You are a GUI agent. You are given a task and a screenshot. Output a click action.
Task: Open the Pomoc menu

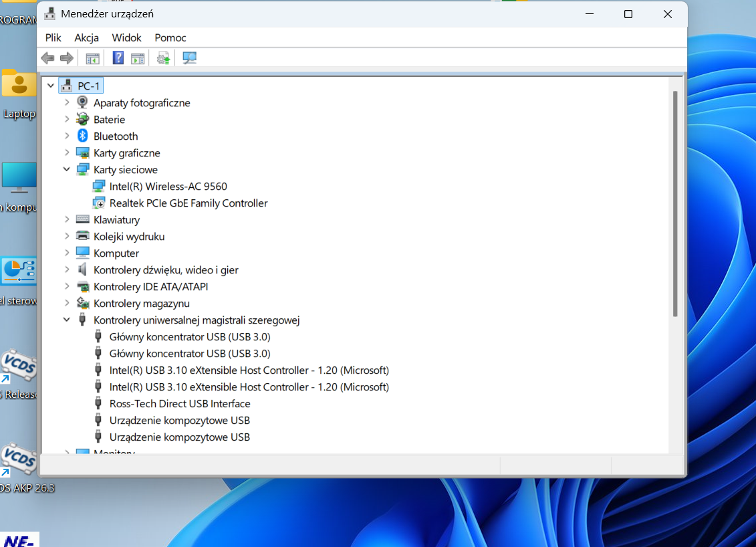tap(170, 37)
